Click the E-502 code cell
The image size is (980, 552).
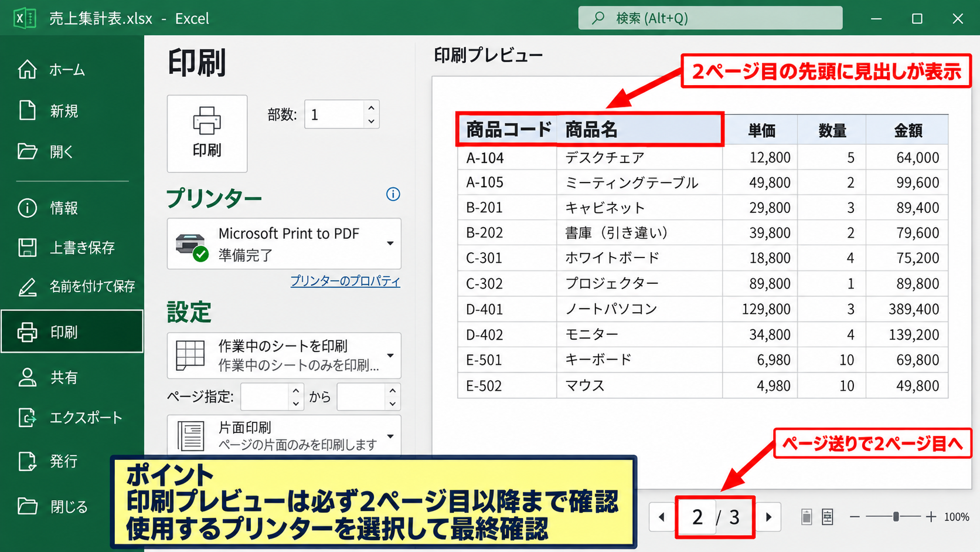pos(508,385)
